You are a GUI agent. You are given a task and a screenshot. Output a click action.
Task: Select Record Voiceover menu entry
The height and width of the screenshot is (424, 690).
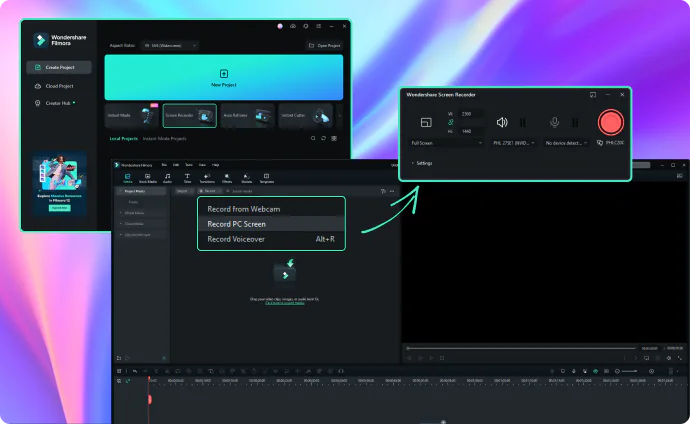[x=271, y=239]
